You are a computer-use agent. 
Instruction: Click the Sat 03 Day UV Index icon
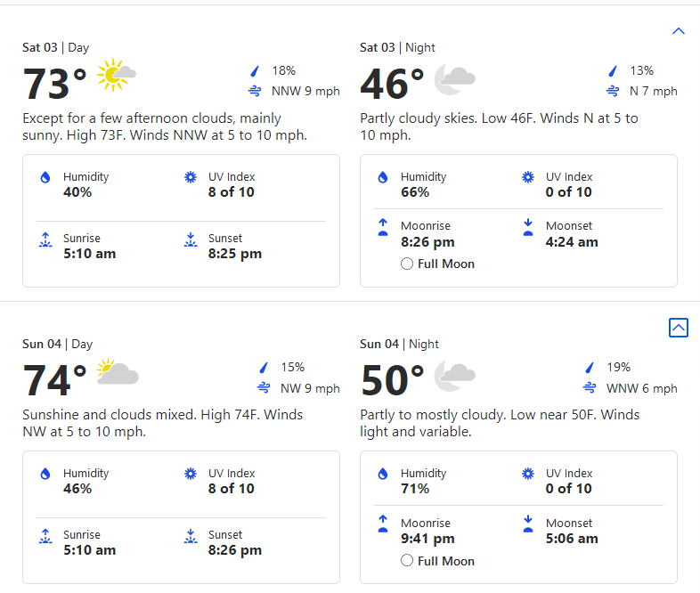click(191, 177)
